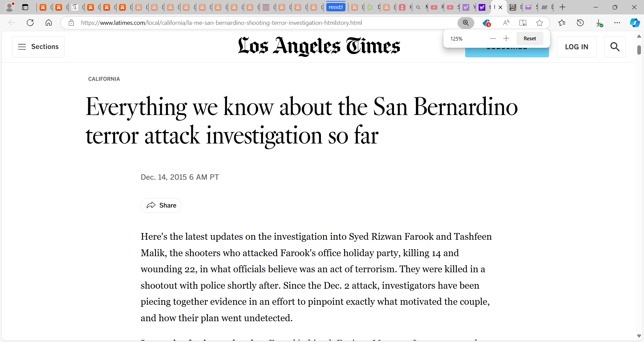
Task: Switch to the tab with green play favicon
Action: point(370,7)
